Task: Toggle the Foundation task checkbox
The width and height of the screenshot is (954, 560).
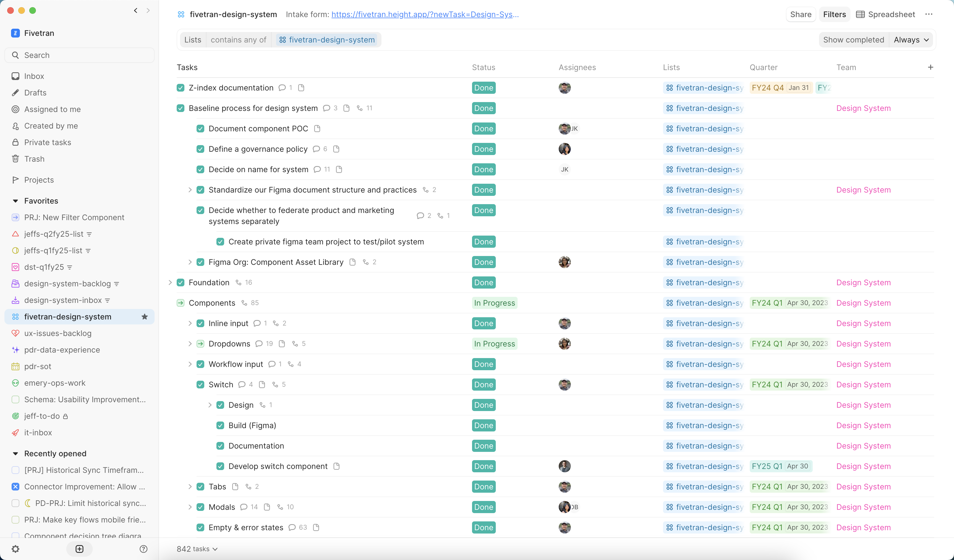Action: pos(181,283)
